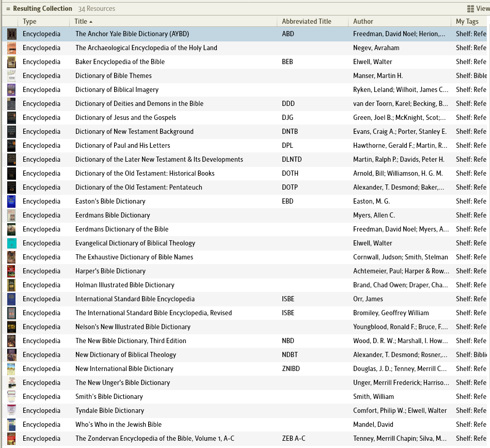Click the ISBE Revised cover icon

click(x=11, y=313)
